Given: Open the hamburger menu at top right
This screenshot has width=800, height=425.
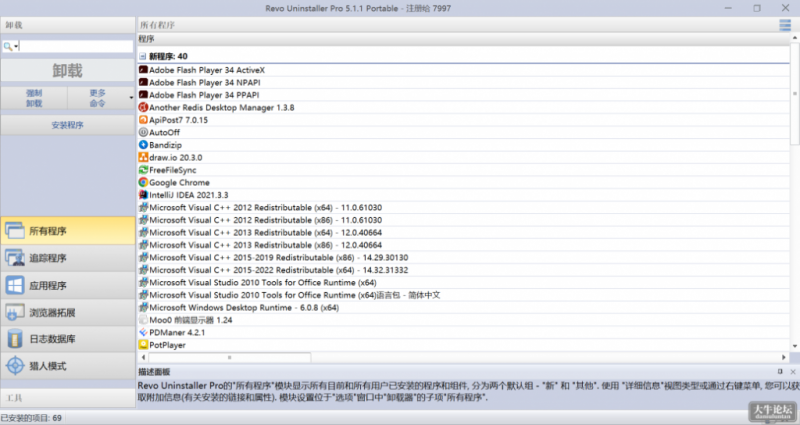Looking at the screenshot, I should [785, 24].
